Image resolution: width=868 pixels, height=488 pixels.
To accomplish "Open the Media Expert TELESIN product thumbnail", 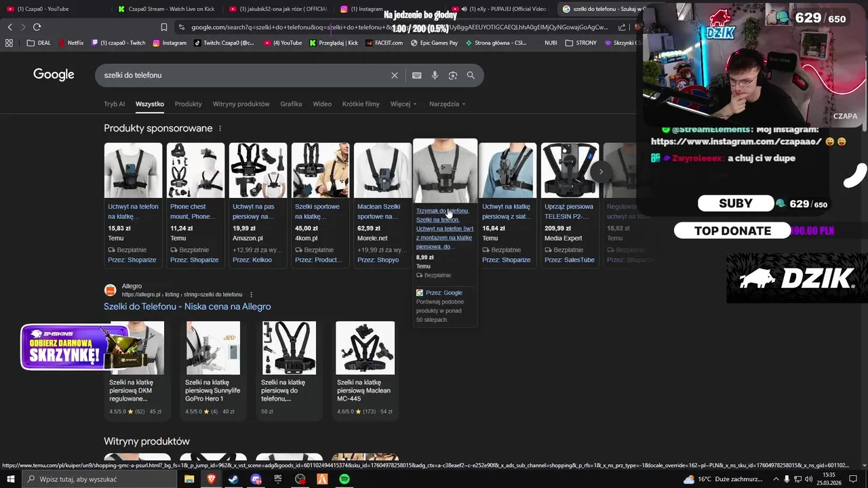I will coord(570,170).
